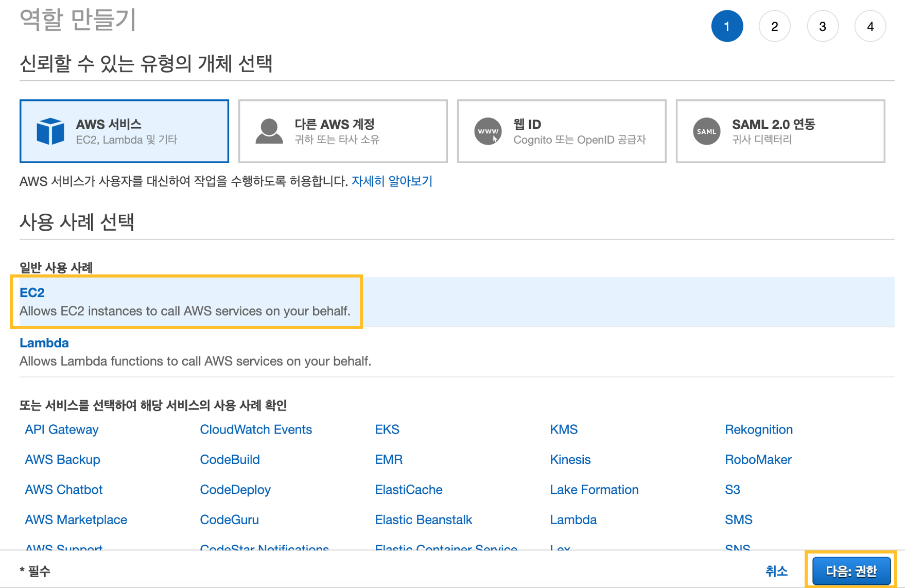
Task: Click the 다음: 권한 button
Action: [x=851, y=571]
